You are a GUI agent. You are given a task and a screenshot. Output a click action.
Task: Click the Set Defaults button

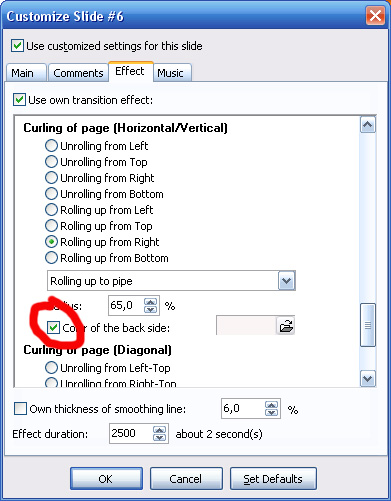(x=273, y=479)
